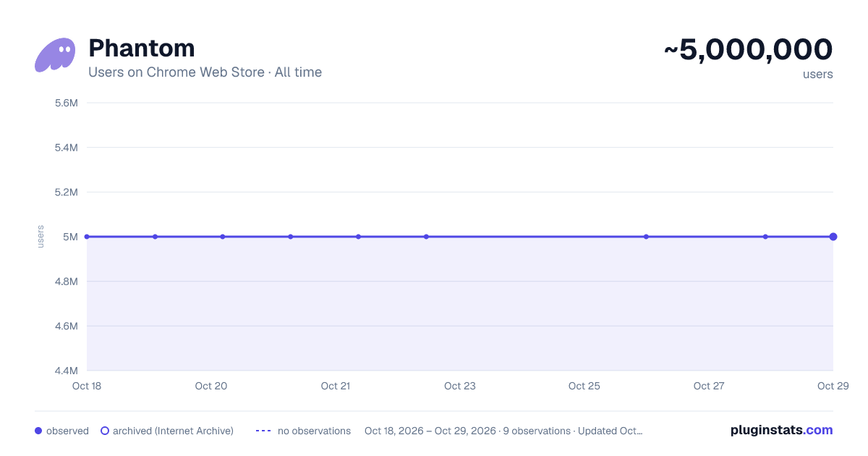Click the '4.6M' y-axis label
868x456 pixels.
[66, 326]
